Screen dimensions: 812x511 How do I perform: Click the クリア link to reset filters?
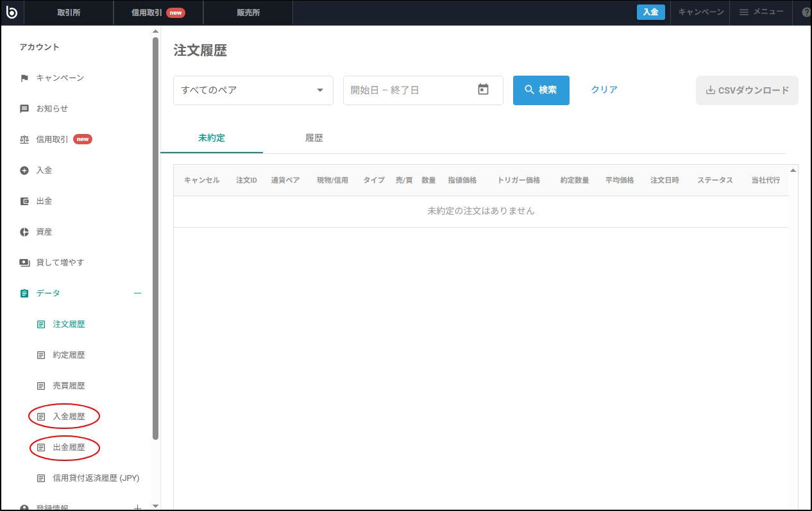click(603, 90)
